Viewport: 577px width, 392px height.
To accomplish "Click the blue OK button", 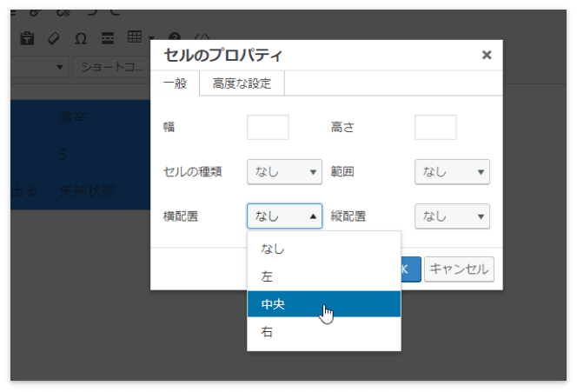I will 411,269.
